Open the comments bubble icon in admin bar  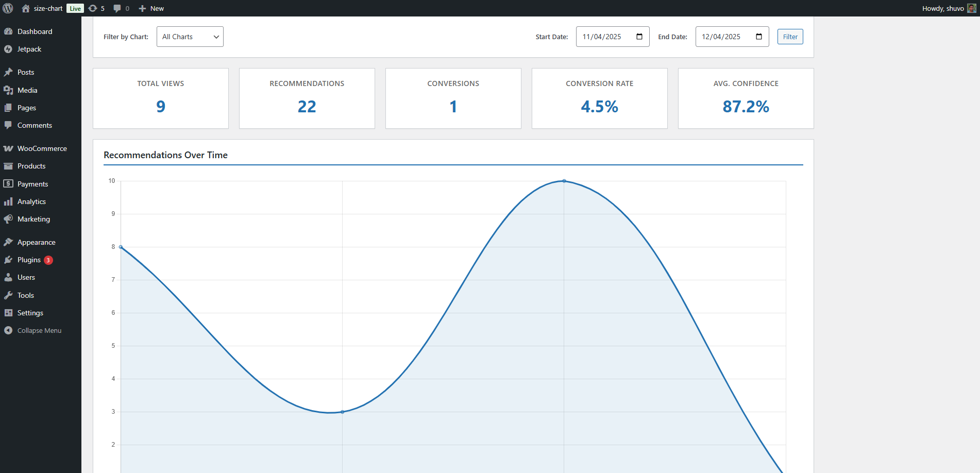pos(117,8)
